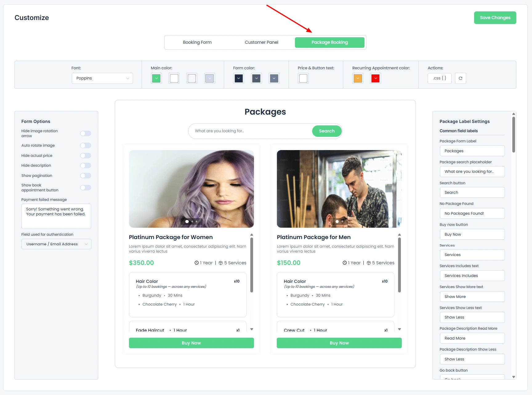Image resolution: width=532 pixels, height=395 pixels.
Task: Edit the No Packages Found! field
Action: (472, 214)
